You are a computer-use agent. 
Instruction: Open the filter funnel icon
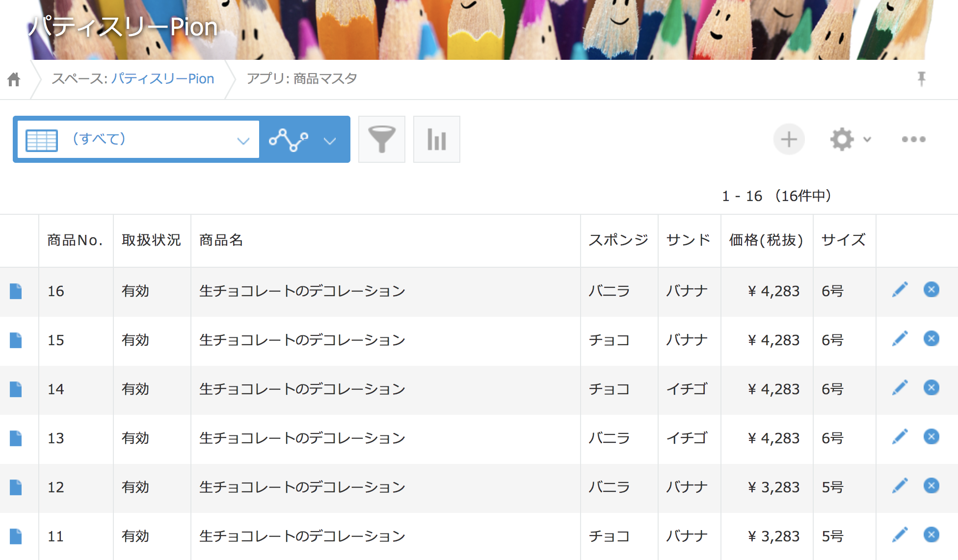381,139
